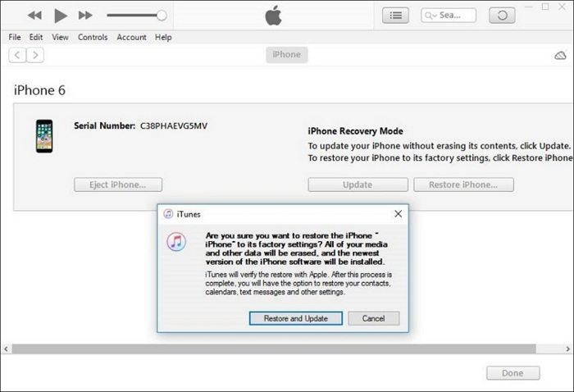The height and width of the screenshot is (392, 574).
Task: Maximize the iTunes window
Action: tap(545, 7)
